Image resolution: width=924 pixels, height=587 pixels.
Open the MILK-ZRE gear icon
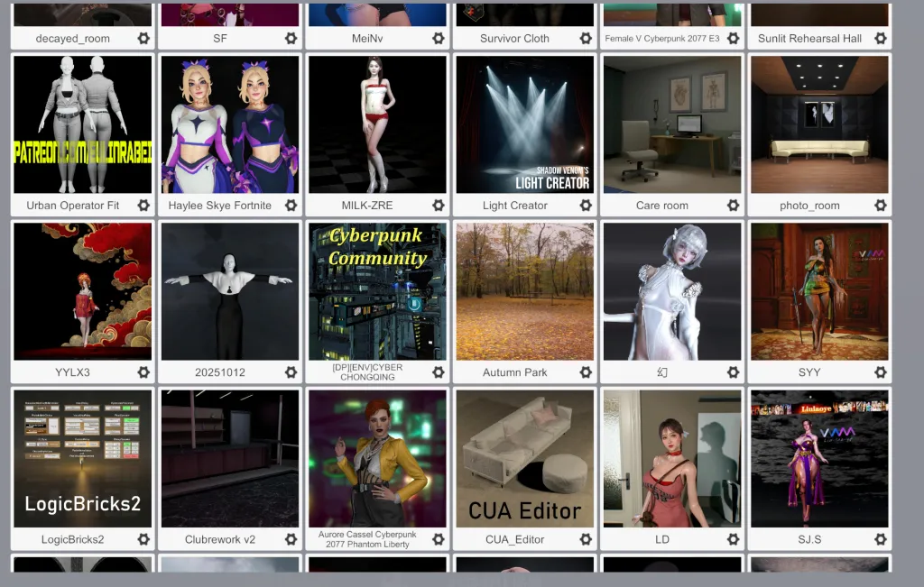[x=439, y=206]
